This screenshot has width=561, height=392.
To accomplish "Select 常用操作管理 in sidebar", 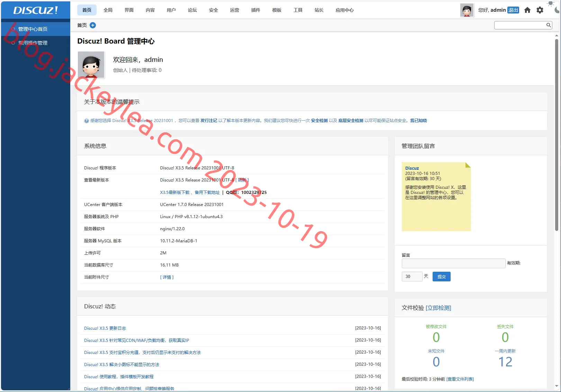I will pyautogui.click(x=33, y=43).
